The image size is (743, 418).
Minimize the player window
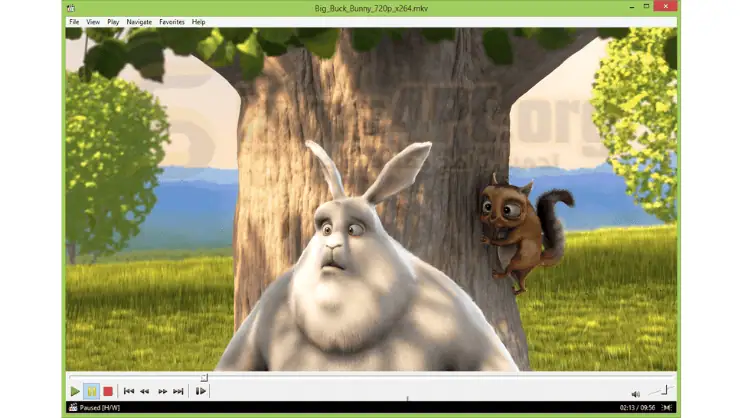coord(632,7)
